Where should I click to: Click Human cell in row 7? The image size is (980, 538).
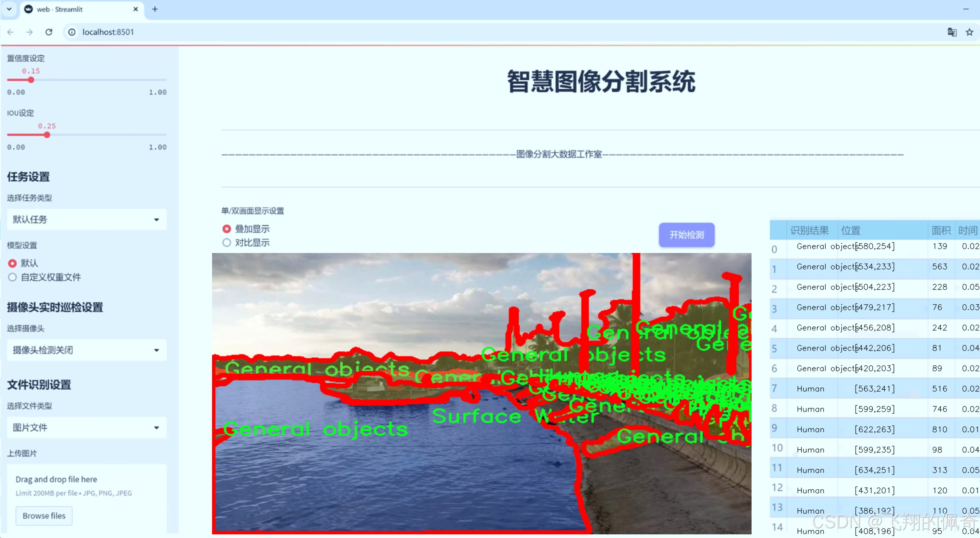click(x=810, y=389)
